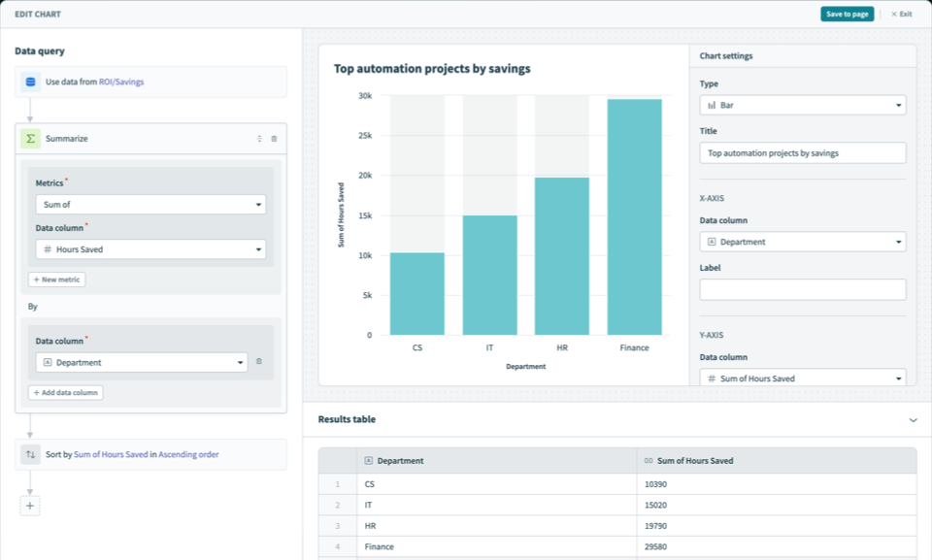Click the bar chart icon in the Type selector
Viewport: 932px width, 560px height.
click(x=711, y=104)
